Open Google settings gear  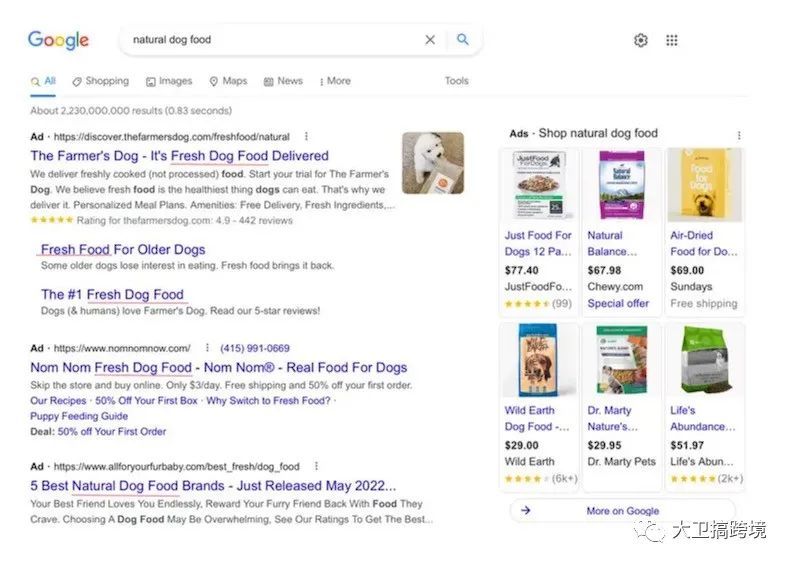641,40
